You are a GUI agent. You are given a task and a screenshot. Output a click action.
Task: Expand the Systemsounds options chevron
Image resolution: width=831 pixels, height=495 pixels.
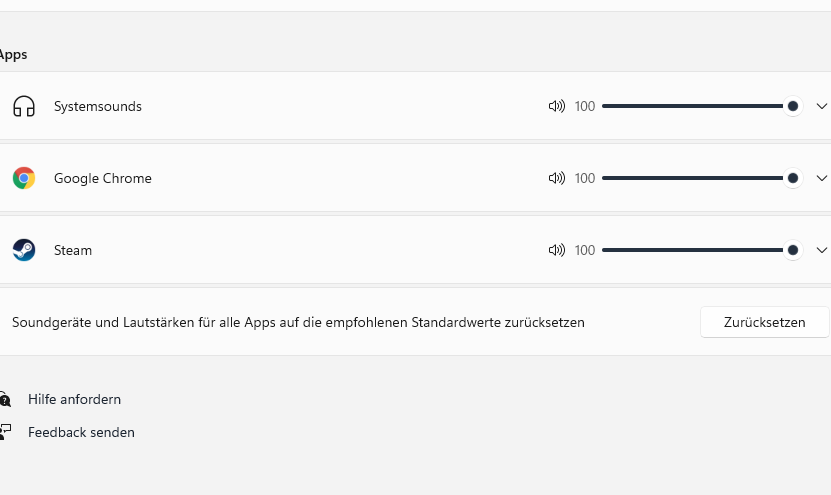click(x=822, y=106)
